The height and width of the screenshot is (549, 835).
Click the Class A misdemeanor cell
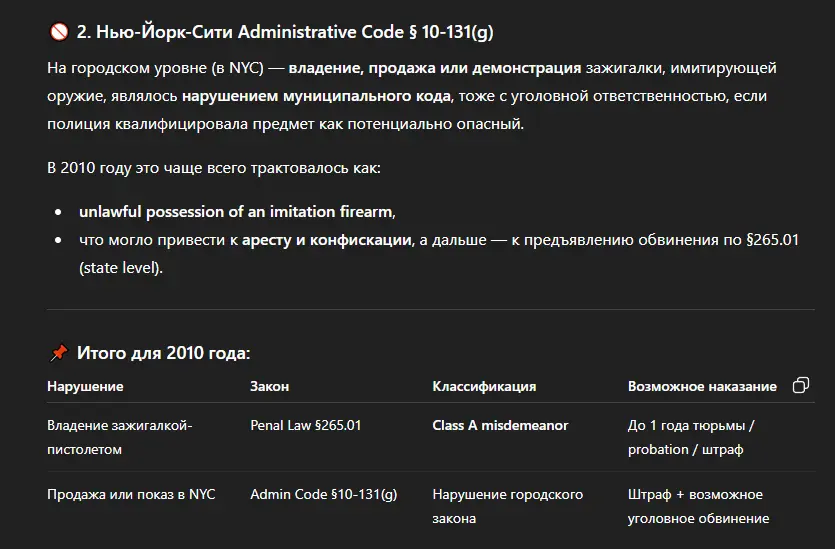(500, 425)
